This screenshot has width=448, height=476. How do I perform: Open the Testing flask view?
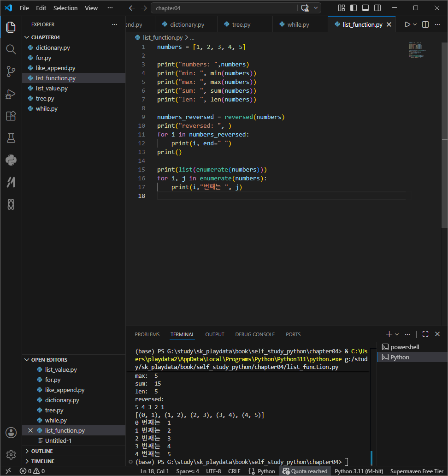11,138
